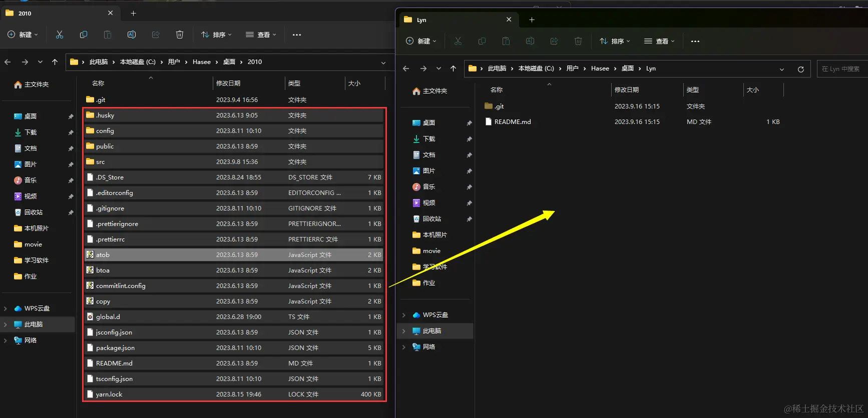The image size is (868, 418).
Task: Expand WPS云盘 node in 2010 window sidebar
Action: pos(6,308)
